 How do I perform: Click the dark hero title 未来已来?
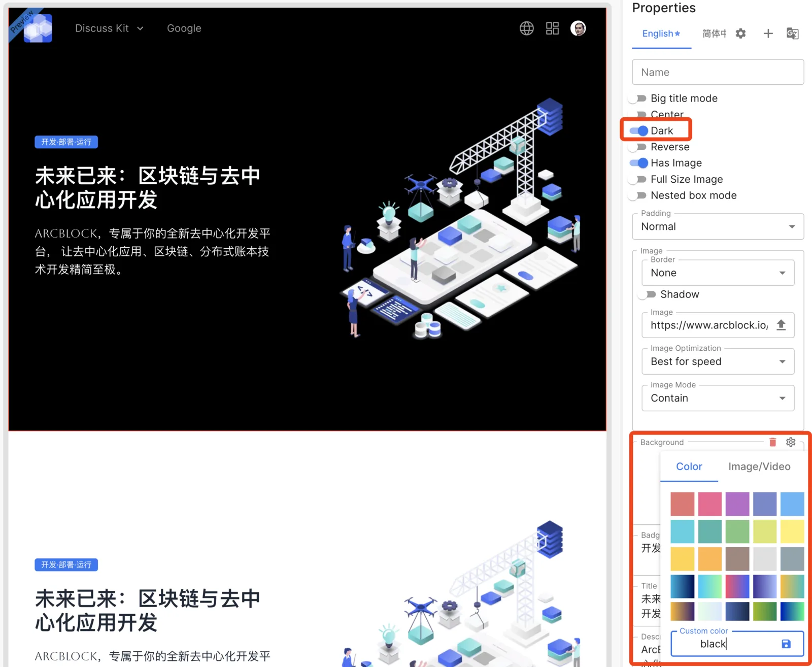(x=147, y=188)
